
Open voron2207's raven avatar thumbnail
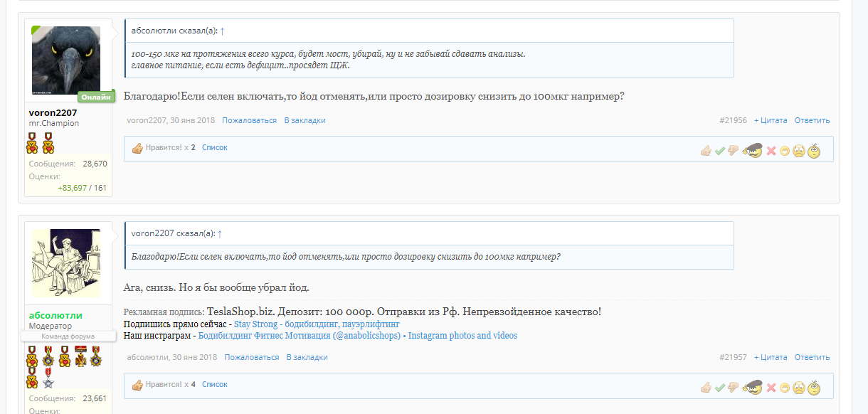(66, 60)
